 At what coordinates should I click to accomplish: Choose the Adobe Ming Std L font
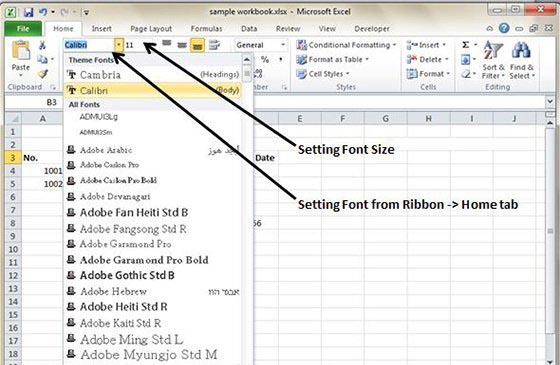pos(153,339)
